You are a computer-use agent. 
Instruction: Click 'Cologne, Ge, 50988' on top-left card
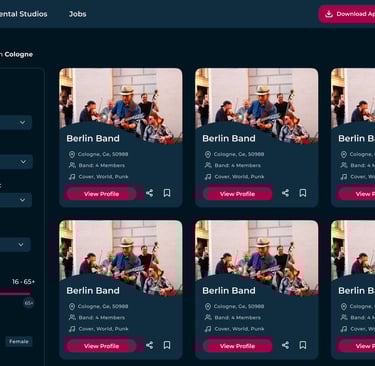(x=103, y=154)
